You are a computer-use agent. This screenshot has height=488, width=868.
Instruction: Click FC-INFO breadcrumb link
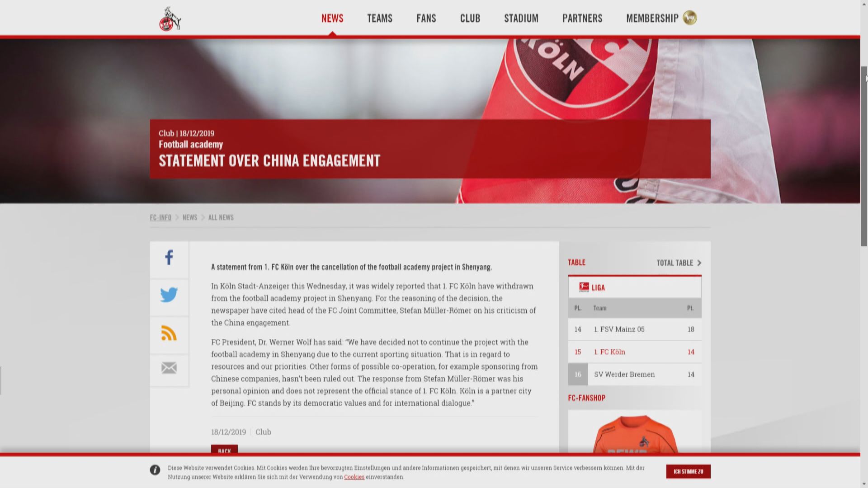tap(160, 217)
